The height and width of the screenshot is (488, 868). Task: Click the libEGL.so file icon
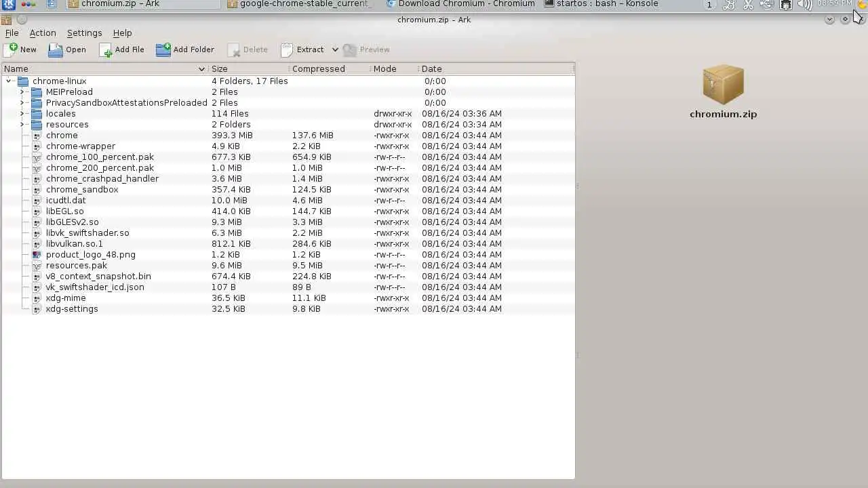click(37, 211)
